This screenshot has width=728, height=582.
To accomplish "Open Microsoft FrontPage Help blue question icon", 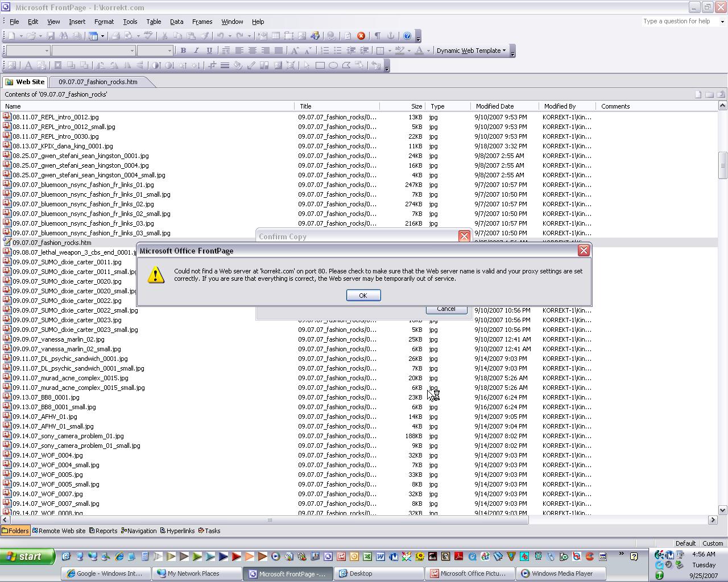I will 407,36.
